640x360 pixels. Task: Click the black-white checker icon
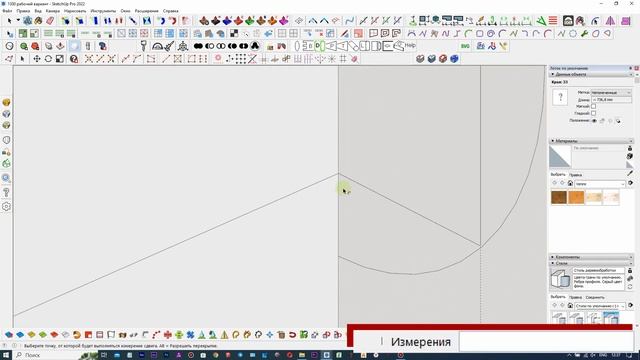pos(234,33)
